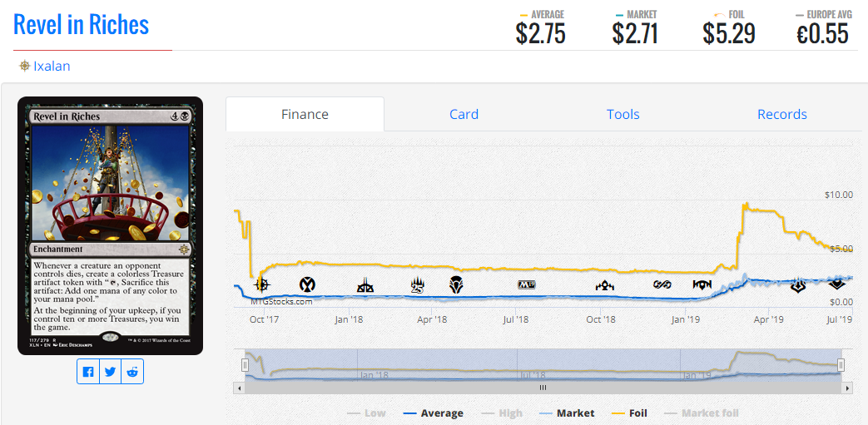The width and height of the screenshot is (868, 425).
Task: Click the left range handle of chart navigator
Action: [245, 364]
